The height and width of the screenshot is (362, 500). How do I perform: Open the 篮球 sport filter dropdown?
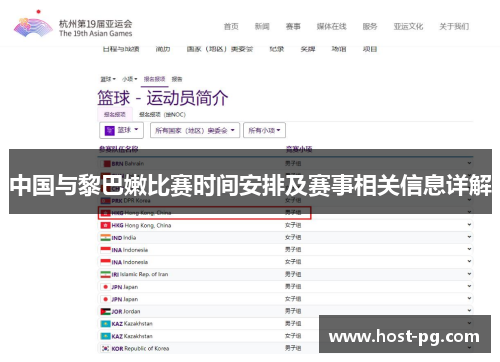(121, 130)
